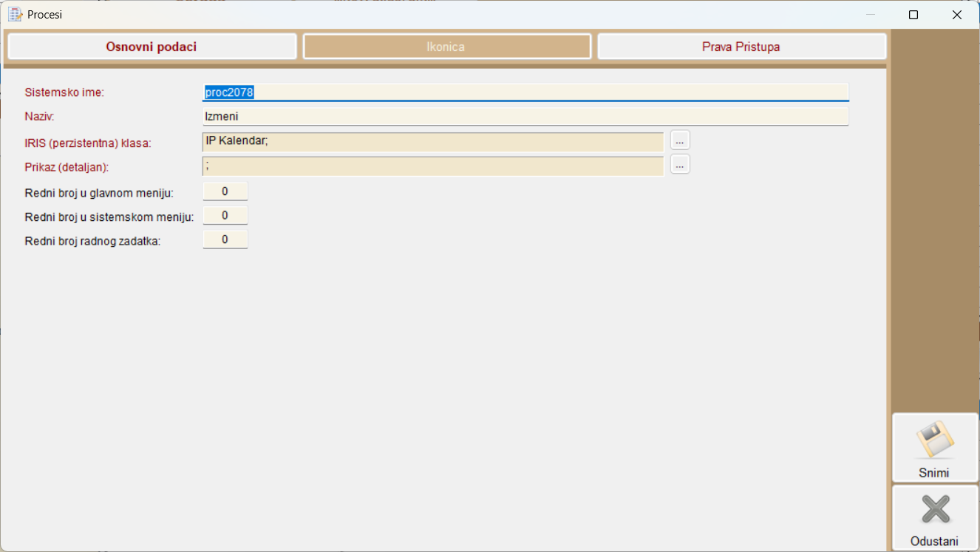The image size is (980, 552).
Task: Click the IRIS klasa field with IP Kalendar
Action: pyautogui.click(x=433, y=142)
